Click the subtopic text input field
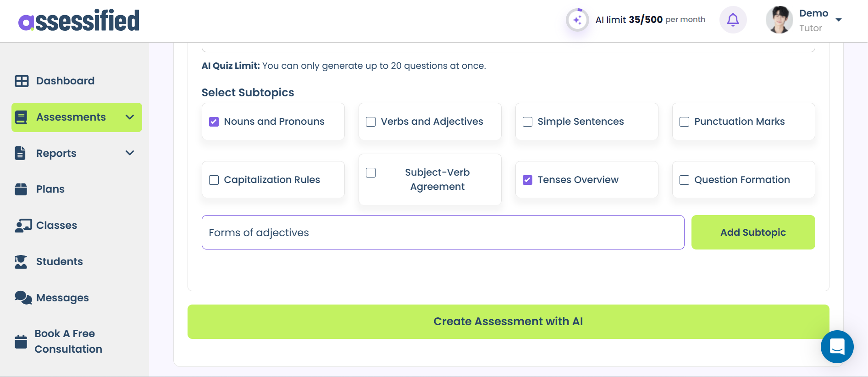 442,233
